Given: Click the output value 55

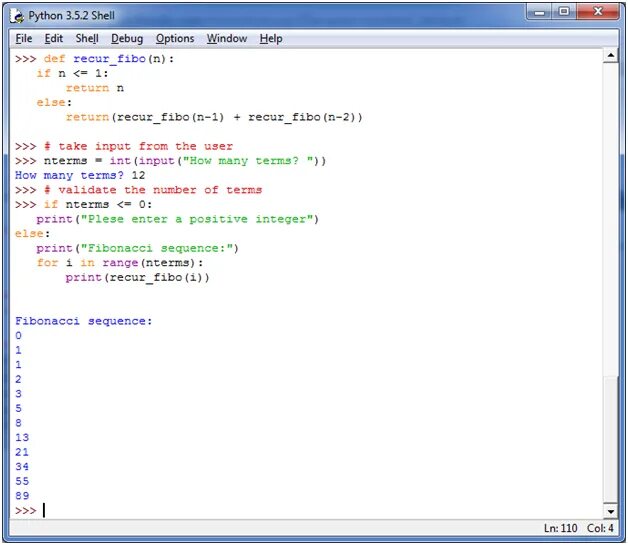Looking at the screenshot, I should [x=22, y=481].
